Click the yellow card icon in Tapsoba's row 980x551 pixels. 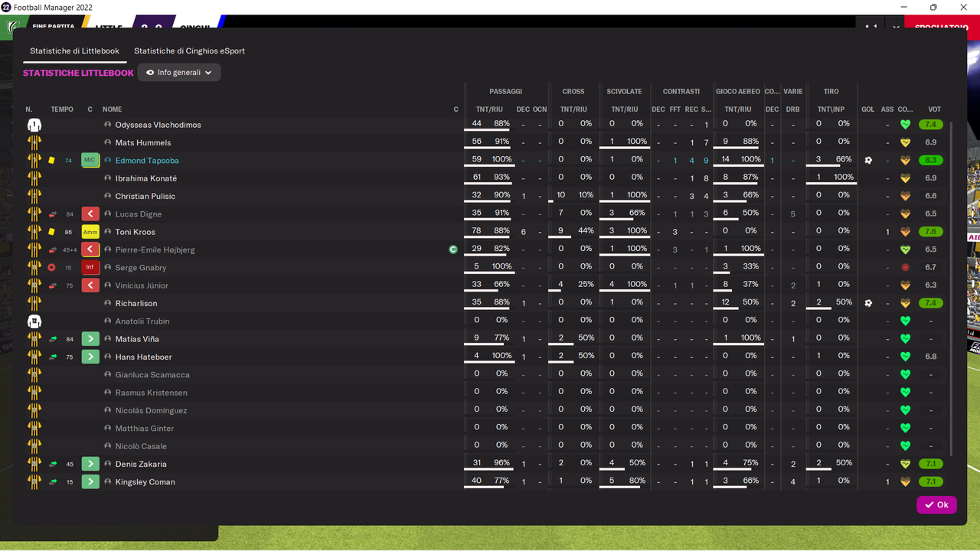coord(51,161)
